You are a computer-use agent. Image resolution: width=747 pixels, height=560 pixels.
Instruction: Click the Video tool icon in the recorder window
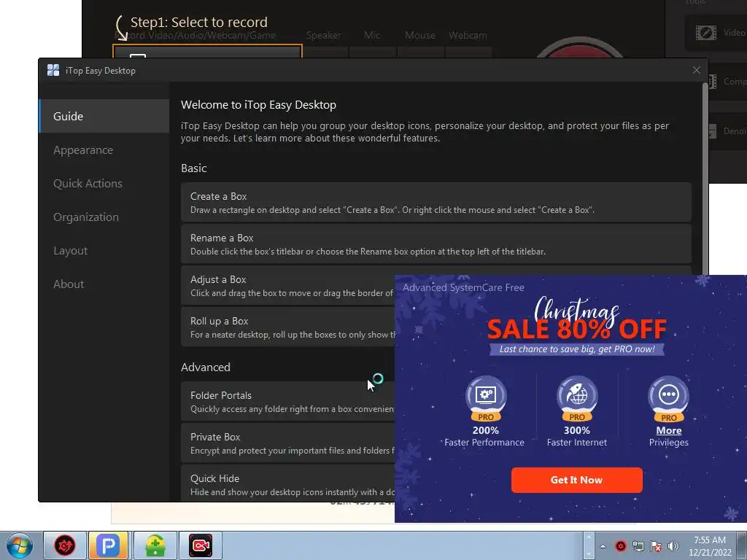705,33
